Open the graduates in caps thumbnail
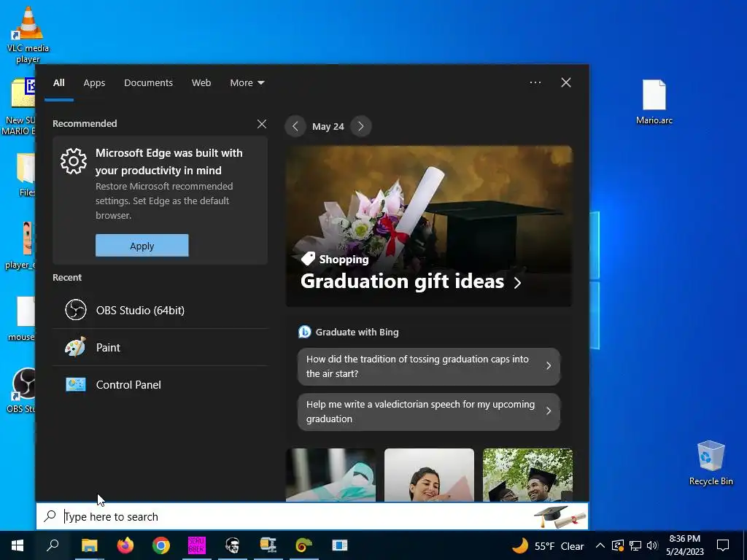The height and width of the screenshot is (560, 747). tap(527, 474)
